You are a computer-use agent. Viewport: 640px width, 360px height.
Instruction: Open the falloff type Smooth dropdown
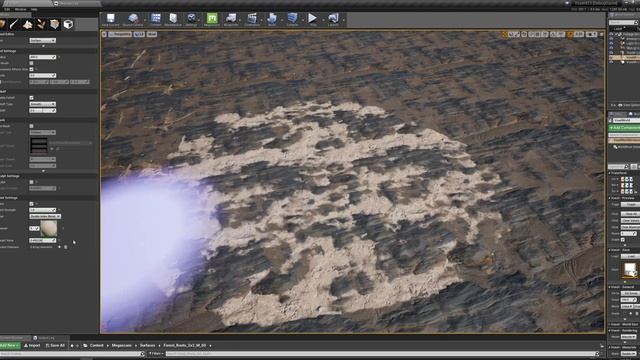click(x=42, y=104)
